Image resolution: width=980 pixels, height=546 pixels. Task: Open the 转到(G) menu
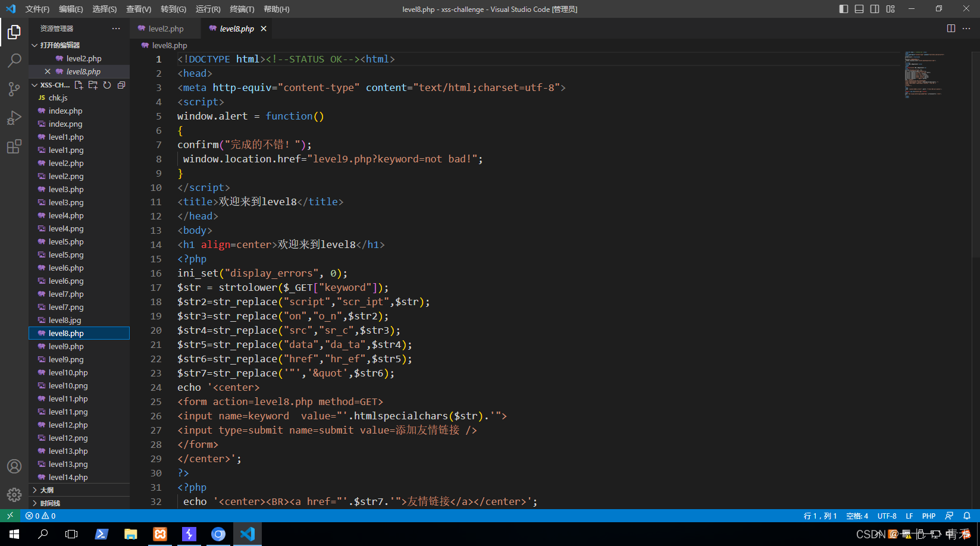click(173, 9)
